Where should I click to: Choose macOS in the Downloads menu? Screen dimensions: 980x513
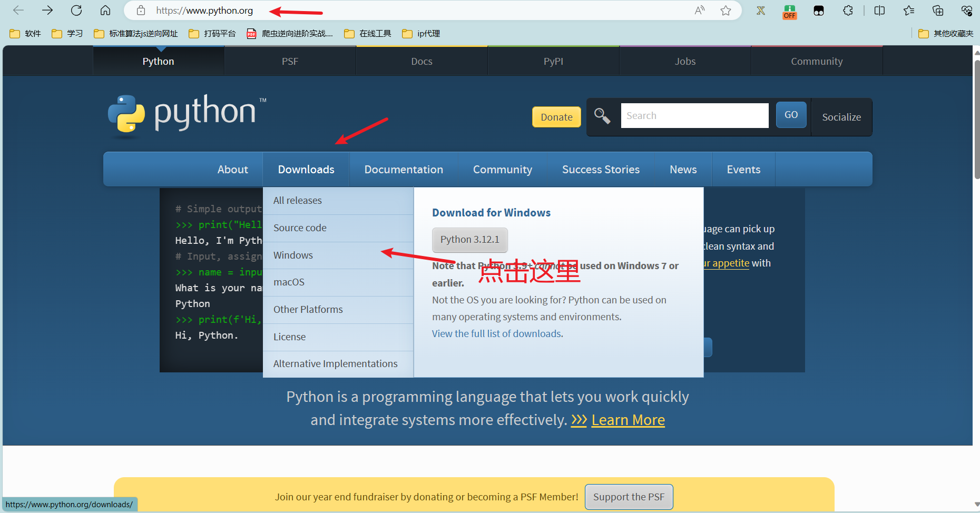pos(338,282)
